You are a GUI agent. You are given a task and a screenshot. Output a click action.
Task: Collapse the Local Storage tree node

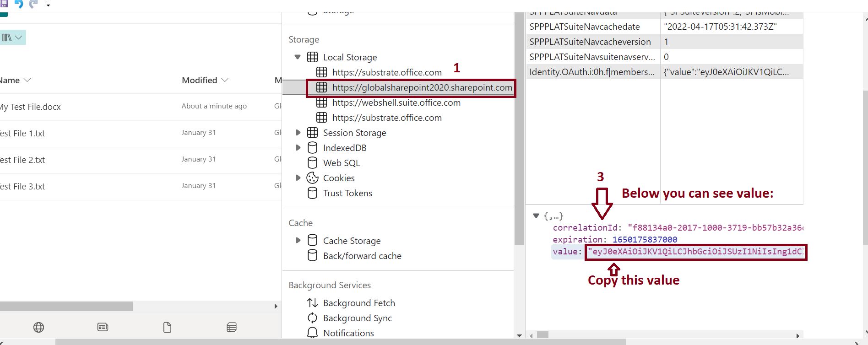click(298, 57)
